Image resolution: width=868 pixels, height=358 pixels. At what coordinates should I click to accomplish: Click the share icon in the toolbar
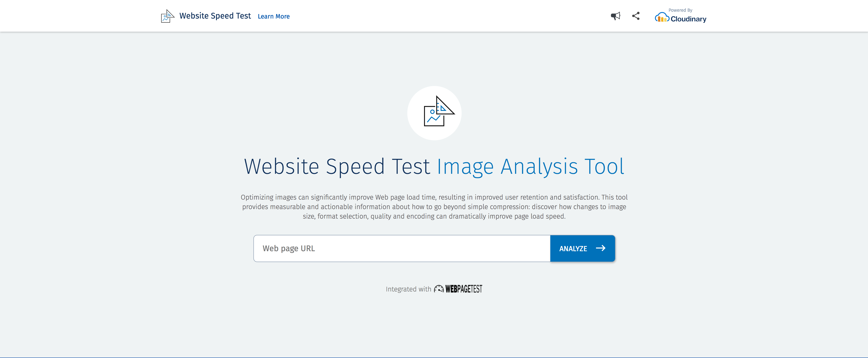tap(635, 15)
